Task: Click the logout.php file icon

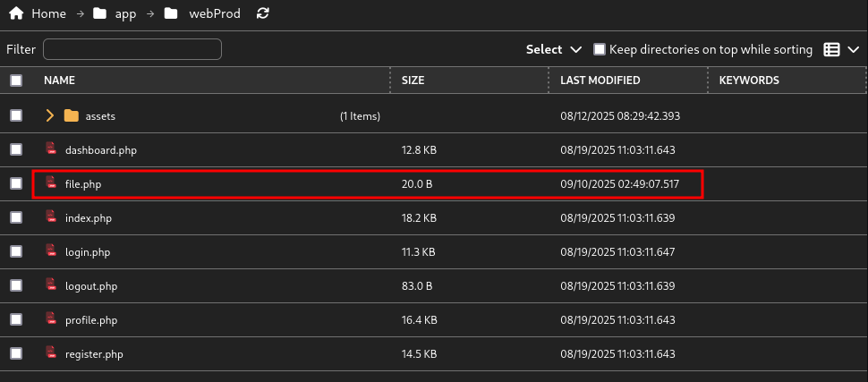Action: point(52,285)
